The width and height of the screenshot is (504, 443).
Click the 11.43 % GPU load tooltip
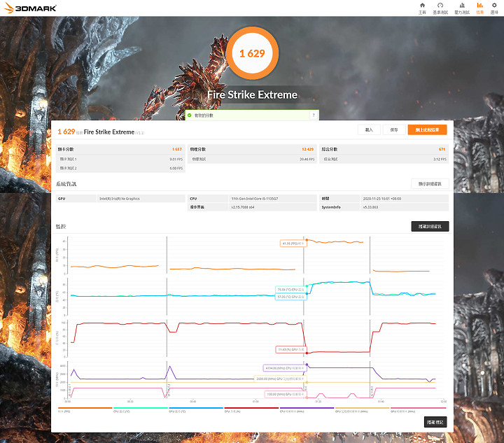tap(291, 349)
